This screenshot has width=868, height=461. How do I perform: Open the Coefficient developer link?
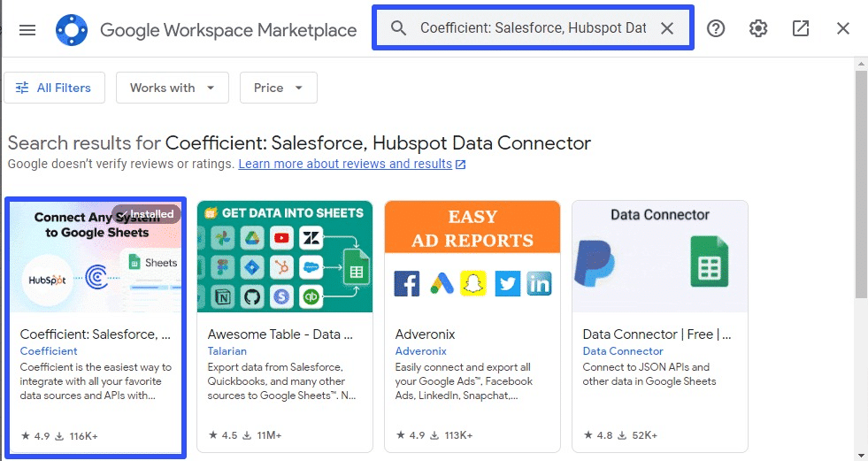(x=49, y=351)
